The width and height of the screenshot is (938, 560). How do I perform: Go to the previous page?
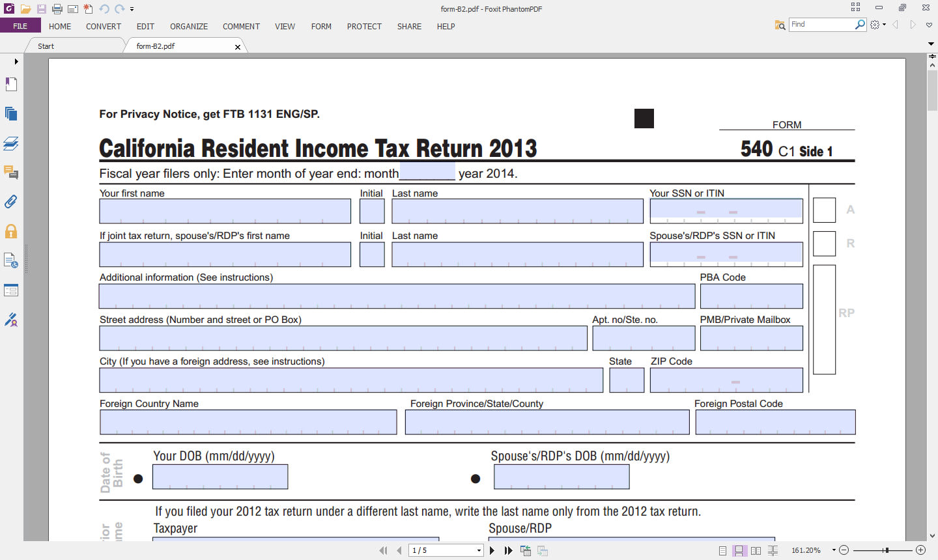coord(399,551)
